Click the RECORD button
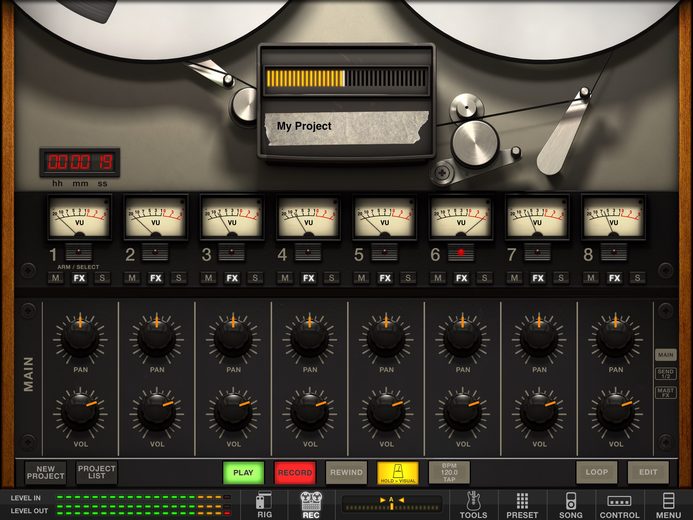 pyautogui.click(x=295, y=473)
